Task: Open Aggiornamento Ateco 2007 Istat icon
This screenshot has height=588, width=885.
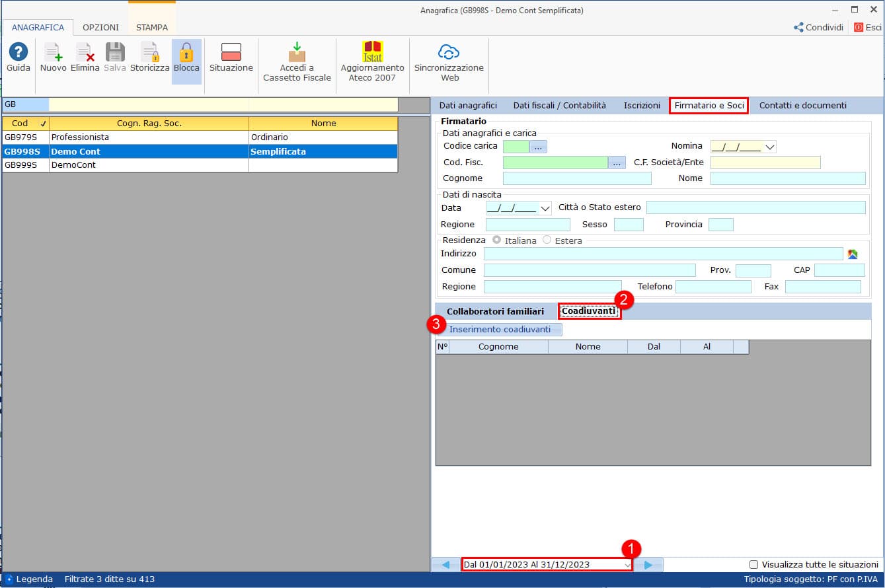Action: tap(373, 52)
